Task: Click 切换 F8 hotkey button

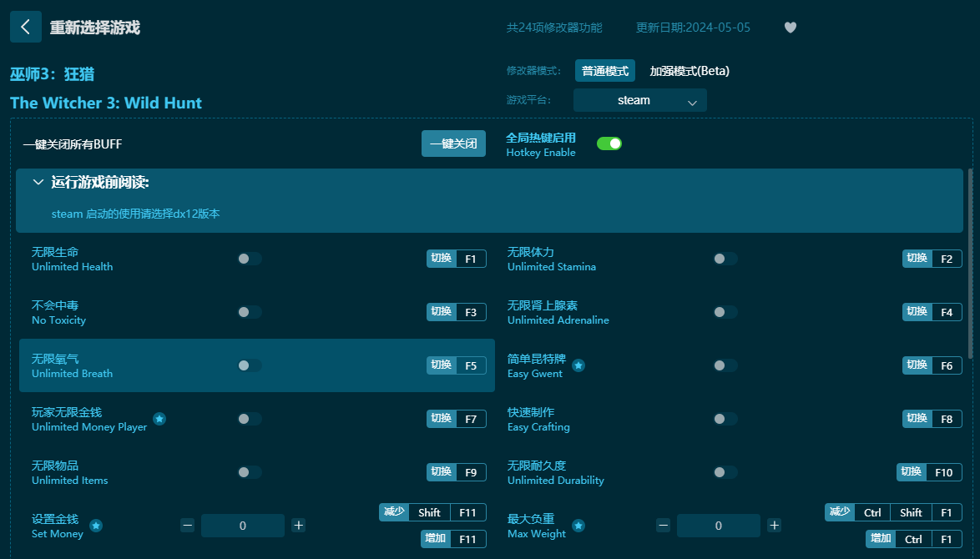Action: pyautogui.click(x=932, y=419)
